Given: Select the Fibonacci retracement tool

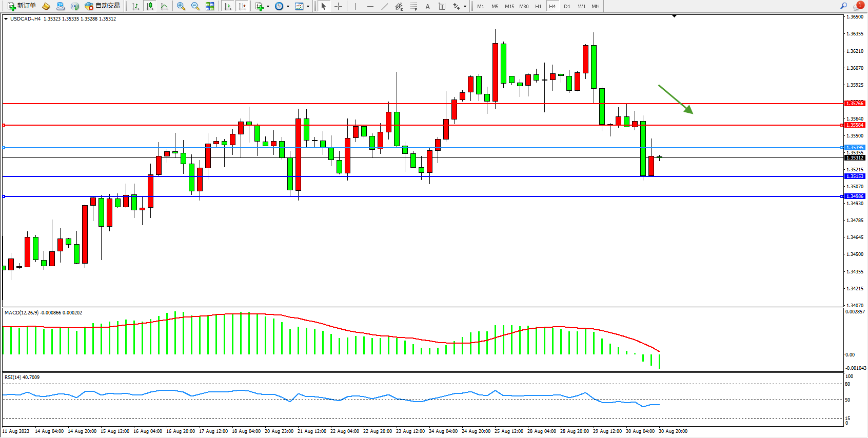Looking at the screenshot, I should pyautogui.click(x=413, y=6).
